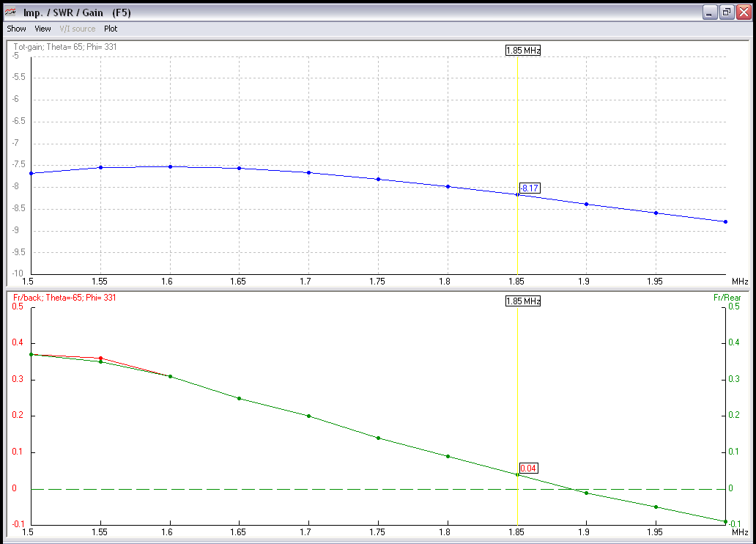Restore down the Imp. / SWR / Gain window
This screenshot has height=544, width=756.
point(727,12)
